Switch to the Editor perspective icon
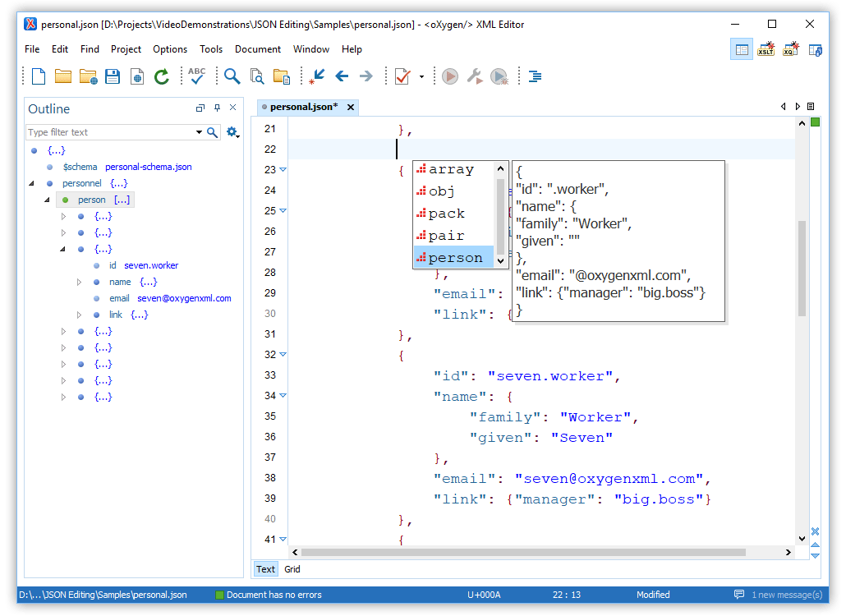 [742, 49]
